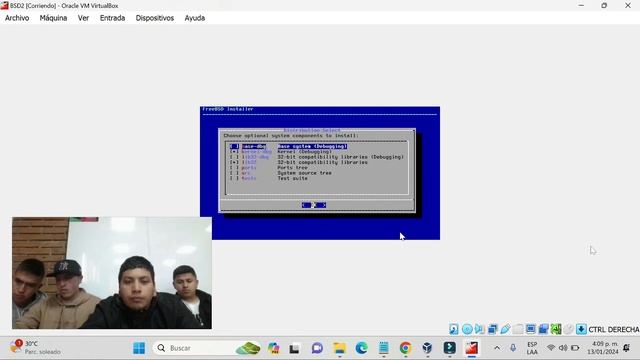Click VirtualBox hard disk activity status icon

point(454,329)
